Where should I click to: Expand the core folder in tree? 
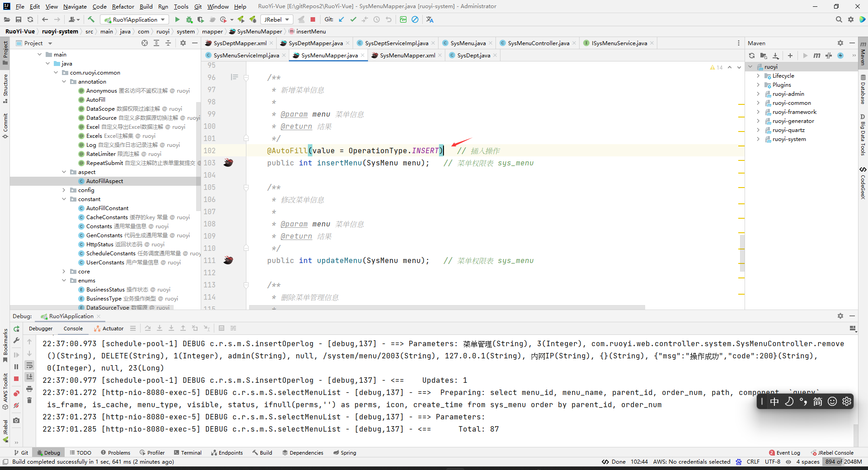64,272
